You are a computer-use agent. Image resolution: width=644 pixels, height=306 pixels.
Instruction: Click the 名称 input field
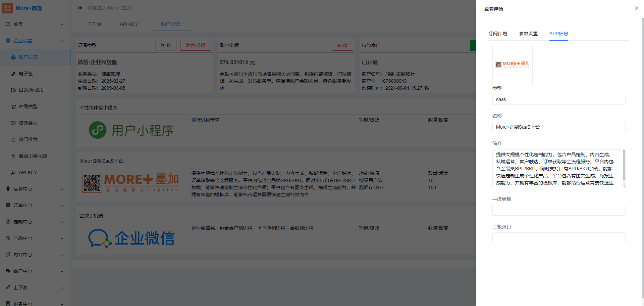point(558,127)
